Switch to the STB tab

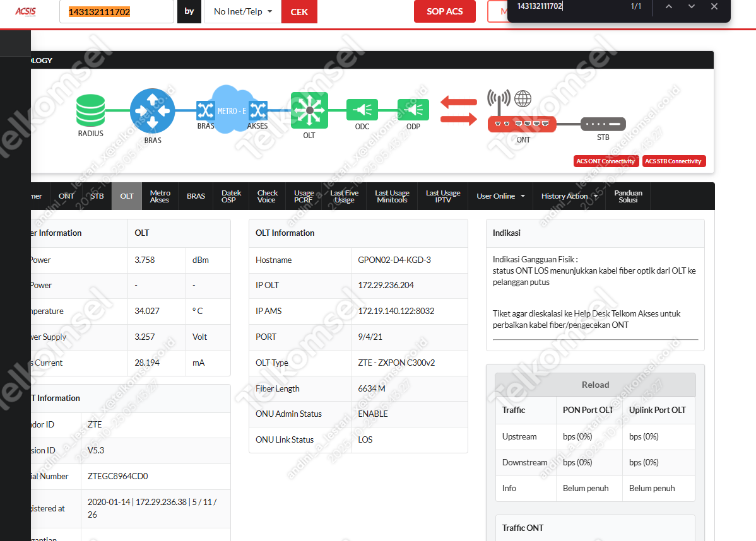[x=97, y=196]
